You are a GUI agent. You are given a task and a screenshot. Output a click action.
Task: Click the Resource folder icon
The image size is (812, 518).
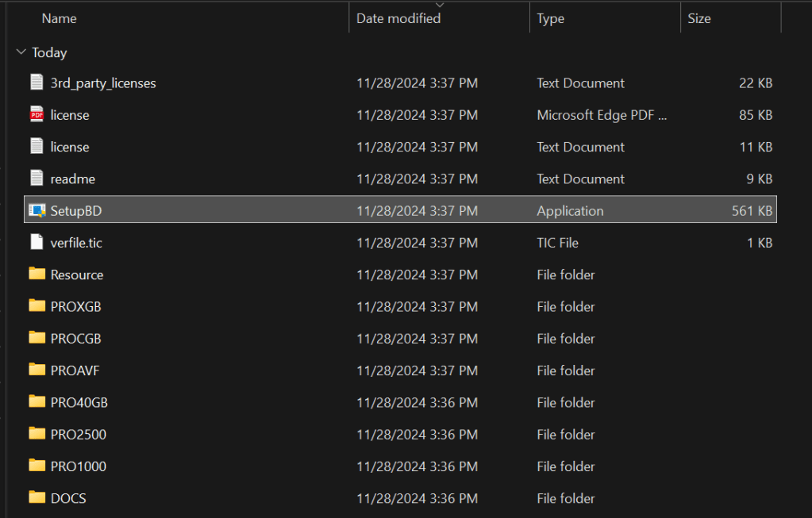coord(37,274)
